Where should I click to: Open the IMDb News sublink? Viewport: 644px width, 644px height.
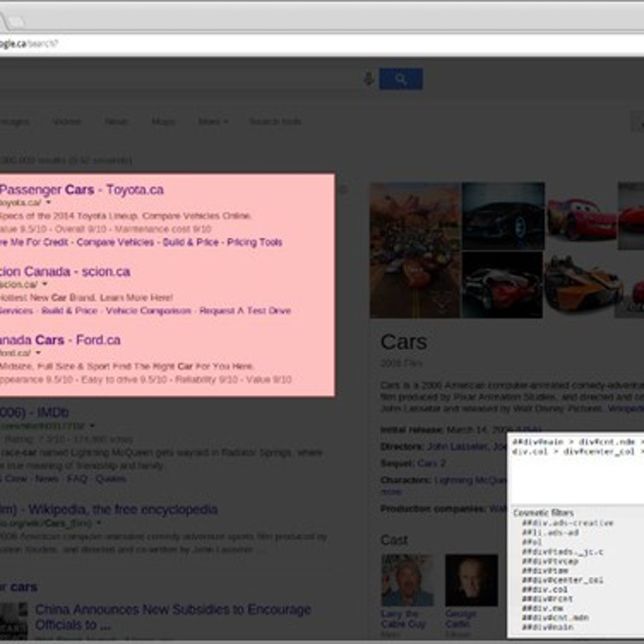[47, 479]
